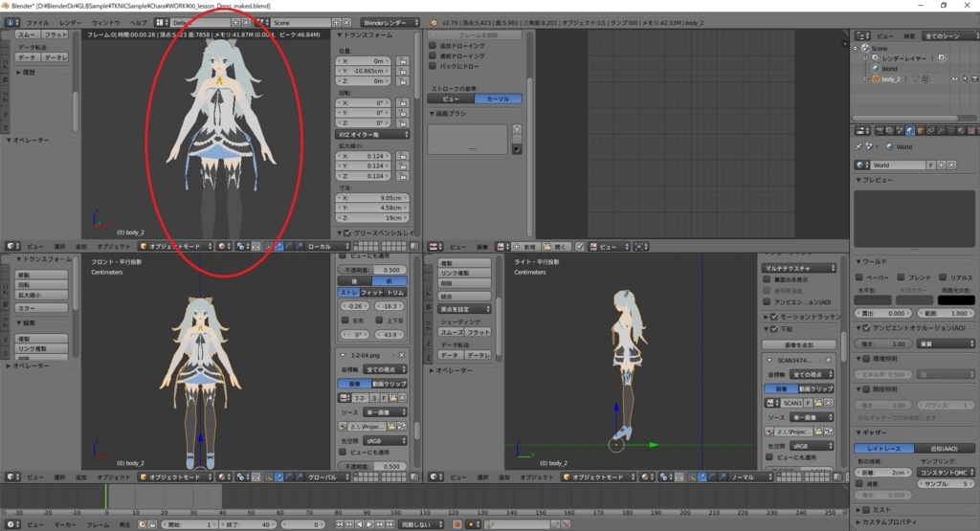Viewport: 980px width, 531px height.
Task: Open オブジェクトモード dropdown in top viewport
Action: tap(176, 247)
